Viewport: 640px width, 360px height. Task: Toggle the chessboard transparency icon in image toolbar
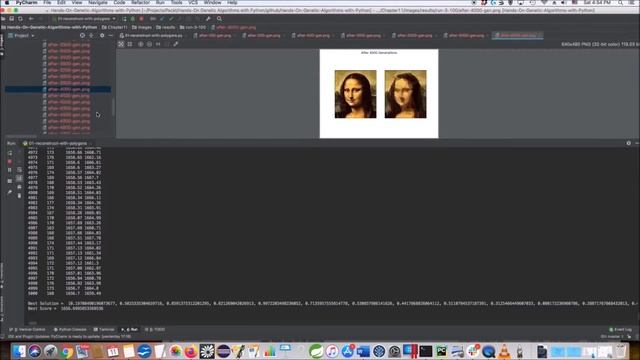pyautogui.click(x=121, y=44)
